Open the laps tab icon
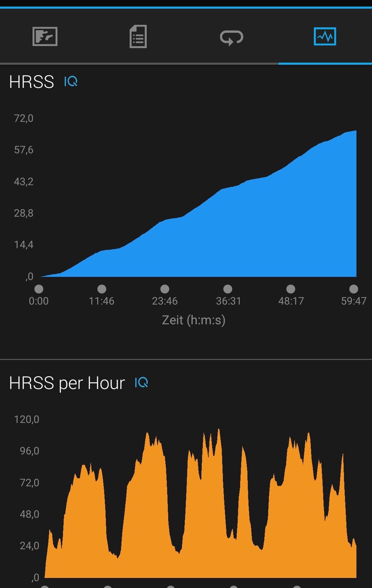 (232, 37)
